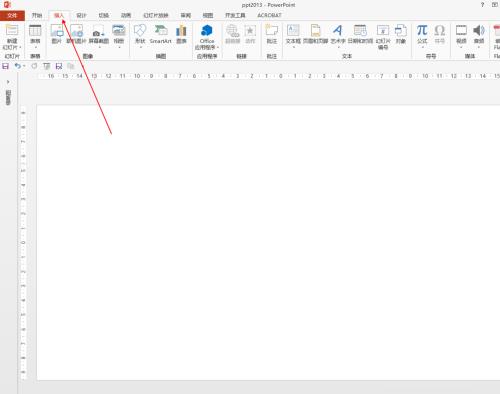Switch to the 动画 (Animations) tab
Image resolution: width=500 pixels, height=394 pixels.
tap(126, 15)
